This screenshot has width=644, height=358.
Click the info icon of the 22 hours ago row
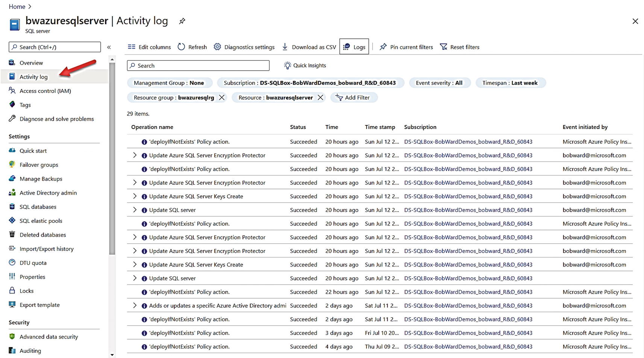click(144, 292)
